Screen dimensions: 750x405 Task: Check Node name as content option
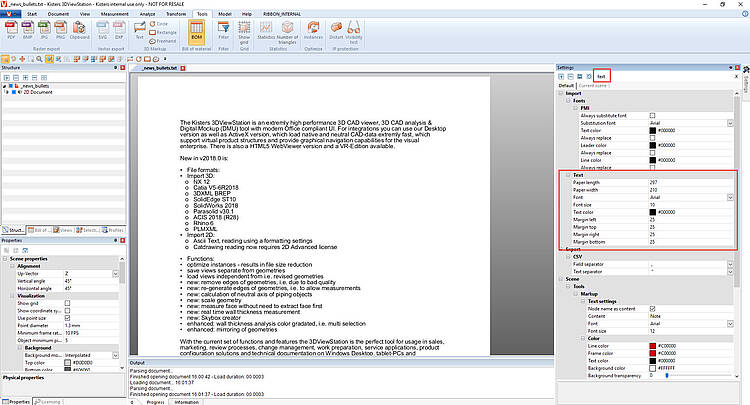click(653, 309)
